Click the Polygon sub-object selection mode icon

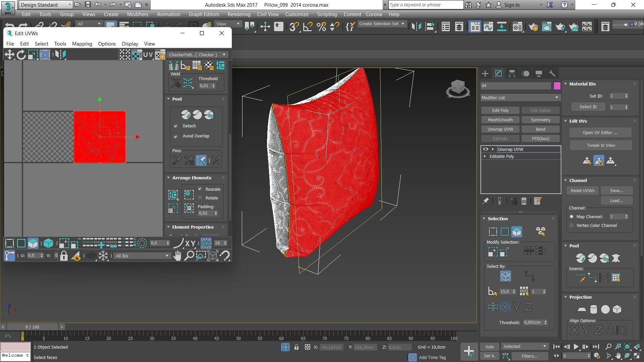click(517, 232)
